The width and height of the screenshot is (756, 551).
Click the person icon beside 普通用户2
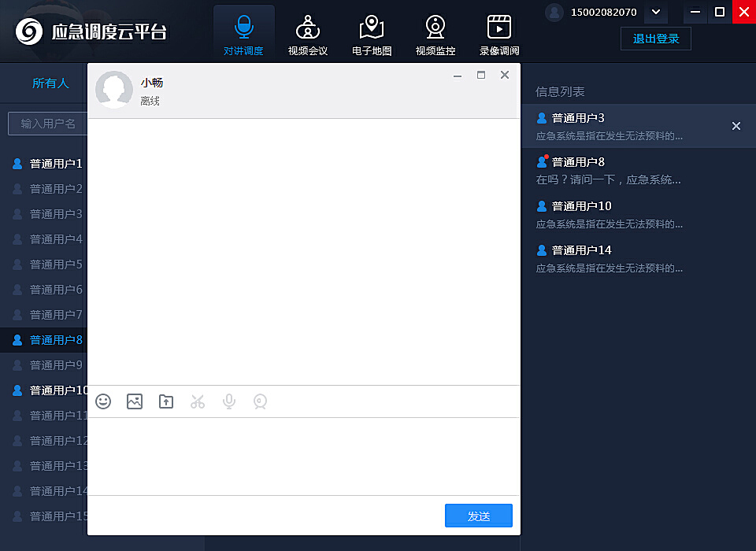17,188
